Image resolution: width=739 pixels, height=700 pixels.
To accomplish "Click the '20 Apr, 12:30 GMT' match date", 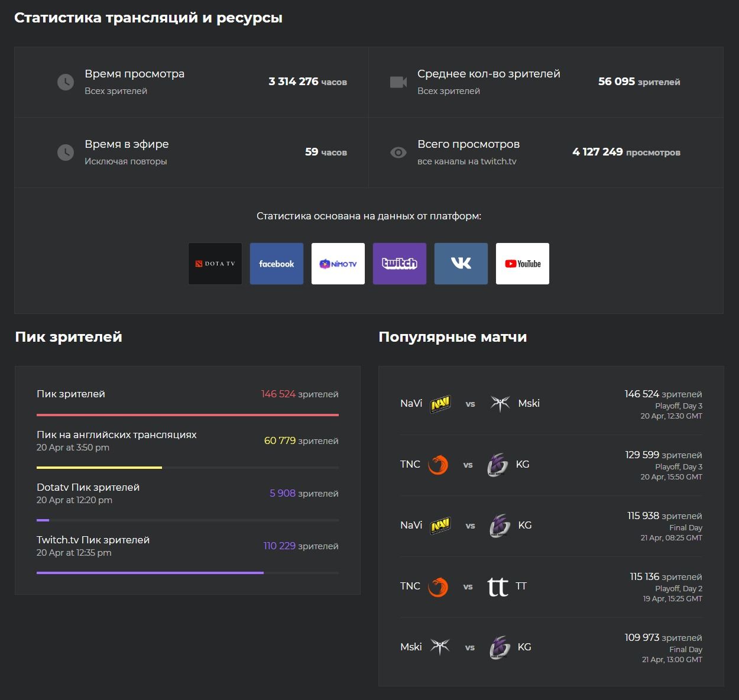I will point(672,416).
